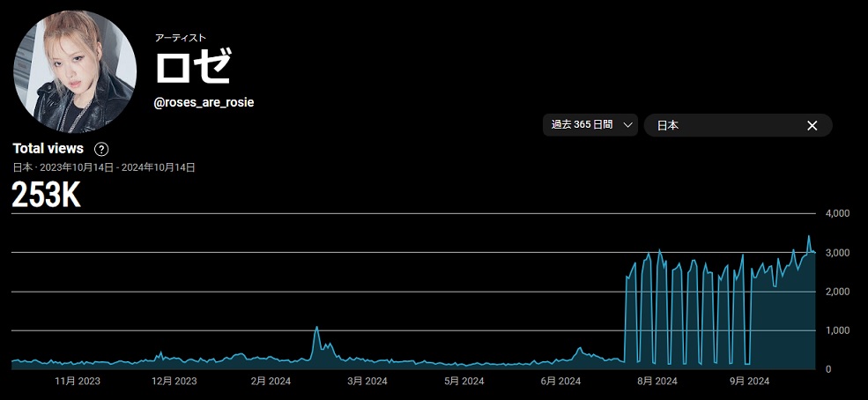Viewport: 868px width, 400px height.
Task: Click the artist profile photo
Action: [x=75, y=72]
